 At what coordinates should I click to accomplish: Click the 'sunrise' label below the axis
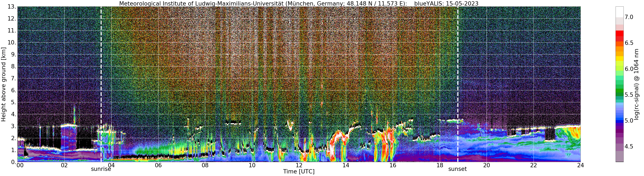click(101, 169)
